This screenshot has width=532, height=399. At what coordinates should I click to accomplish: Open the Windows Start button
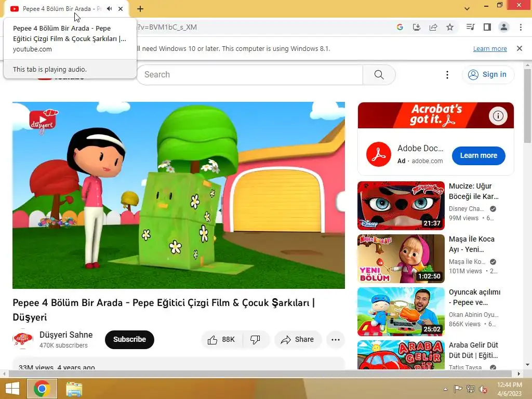pos(12,389)
